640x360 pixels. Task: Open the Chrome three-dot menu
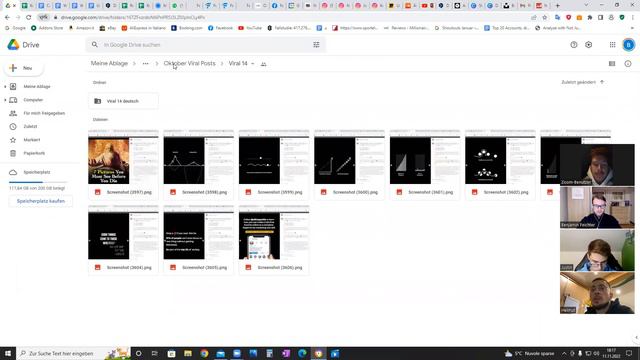(x=633, y=18)
